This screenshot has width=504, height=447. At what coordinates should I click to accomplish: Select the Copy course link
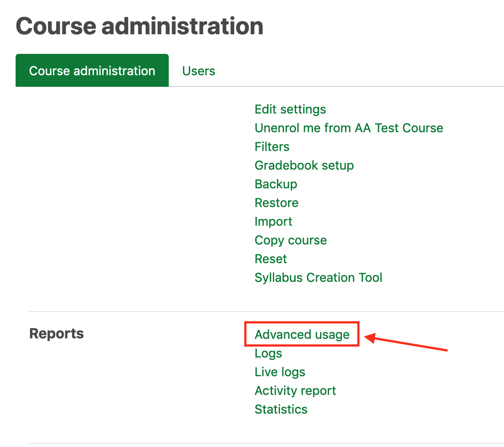pyautogui.click(x=291, y=240)
